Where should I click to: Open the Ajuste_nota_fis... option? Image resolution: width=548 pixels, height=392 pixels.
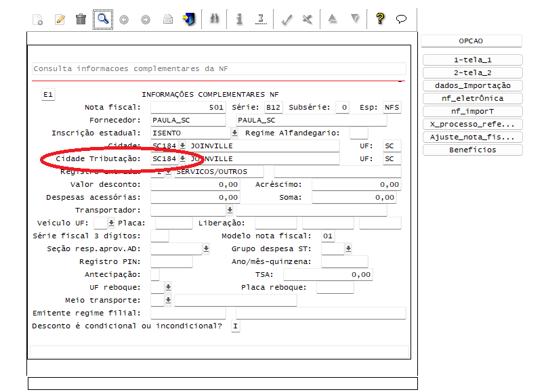[x=473, y=137]
